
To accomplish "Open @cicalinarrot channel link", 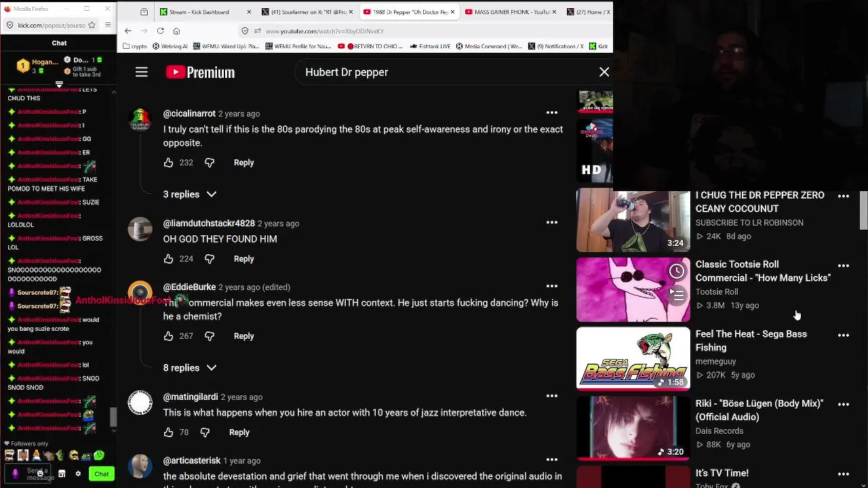I will (x=189, y=113).
